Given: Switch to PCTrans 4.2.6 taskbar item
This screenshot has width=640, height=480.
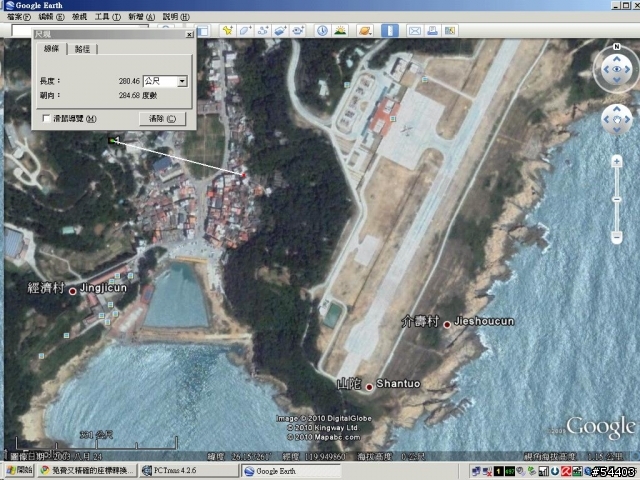Looking at the screenshot, I should 189,471.
